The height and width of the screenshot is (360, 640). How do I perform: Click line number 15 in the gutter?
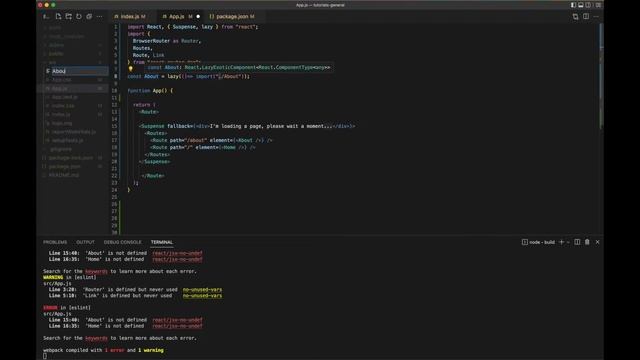click(114, 126)
